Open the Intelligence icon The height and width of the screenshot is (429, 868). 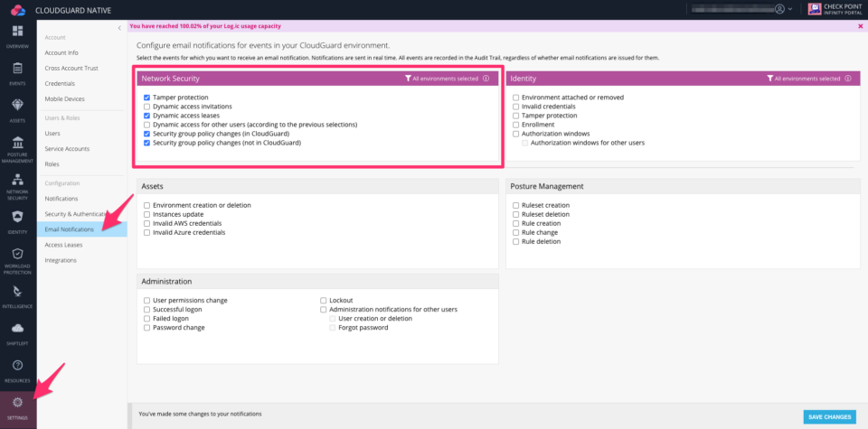point(18,292)
